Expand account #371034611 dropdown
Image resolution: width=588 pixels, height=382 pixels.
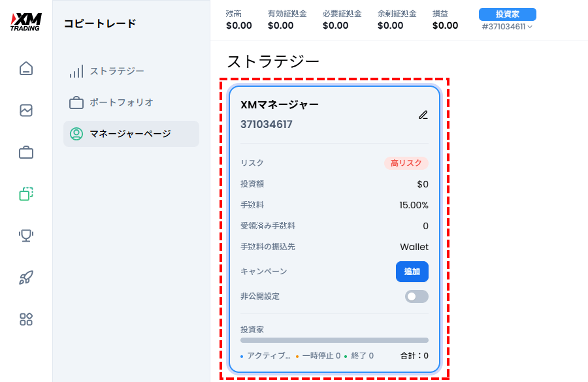click(507, 27)
